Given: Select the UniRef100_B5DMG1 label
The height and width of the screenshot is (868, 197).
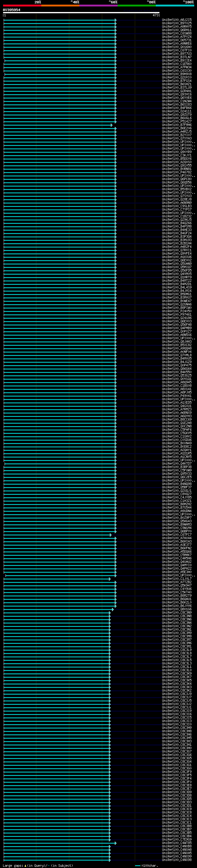Looking at the screenshot, I should (x=177, y=294).
